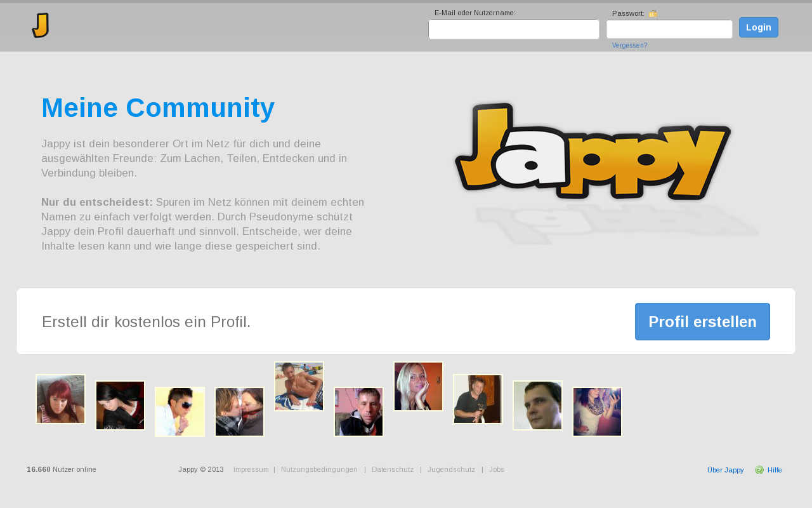Click the lock icon beside Passwort label
The image size is (812, 508).
pyautogui.click(x=653, y=13)
